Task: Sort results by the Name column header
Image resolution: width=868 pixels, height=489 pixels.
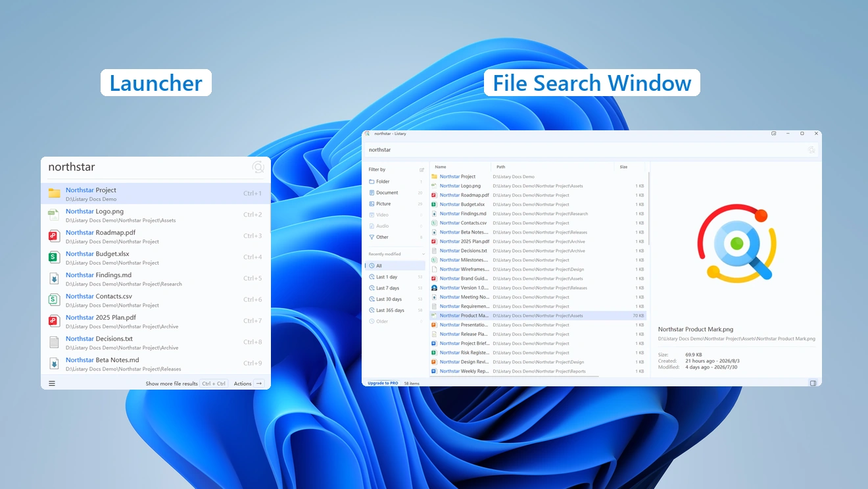Action: coord(460,167)
